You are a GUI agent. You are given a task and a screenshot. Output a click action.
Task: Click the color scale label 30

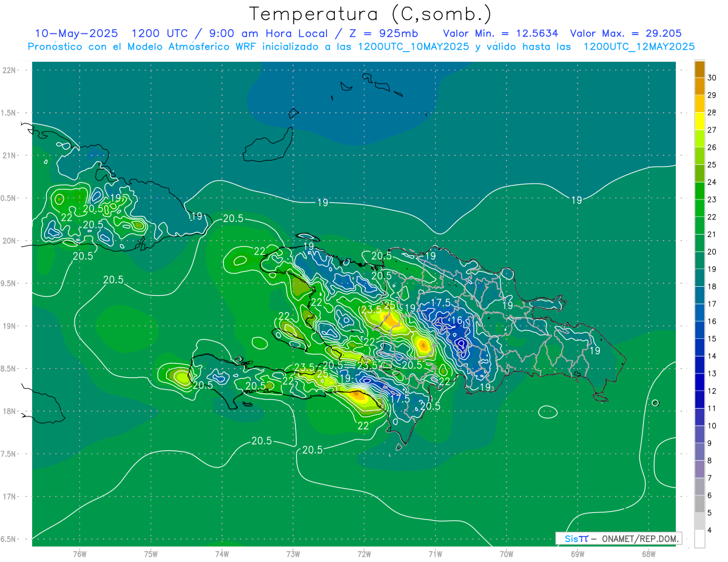click(712, 78)
